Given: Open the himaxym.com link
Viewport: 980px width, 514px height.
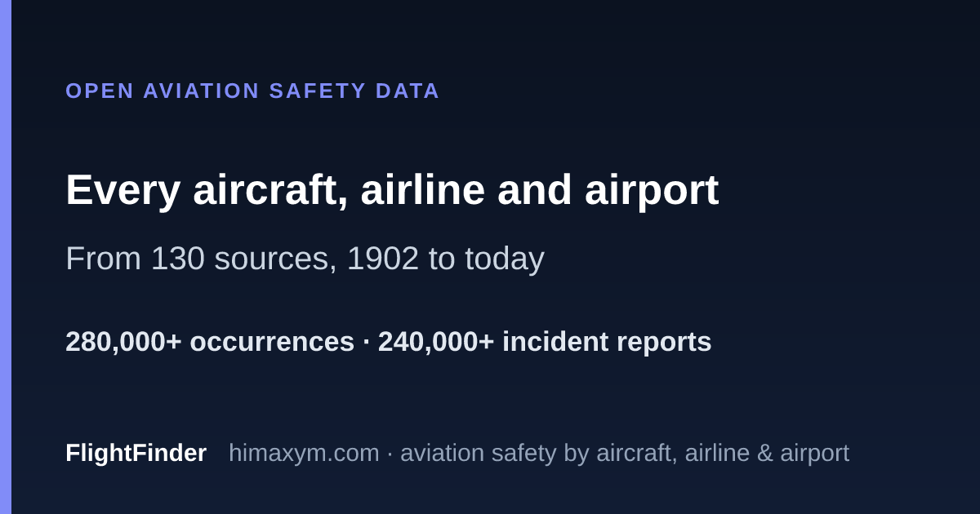Looking at the screenshot, I should [304, 453].
